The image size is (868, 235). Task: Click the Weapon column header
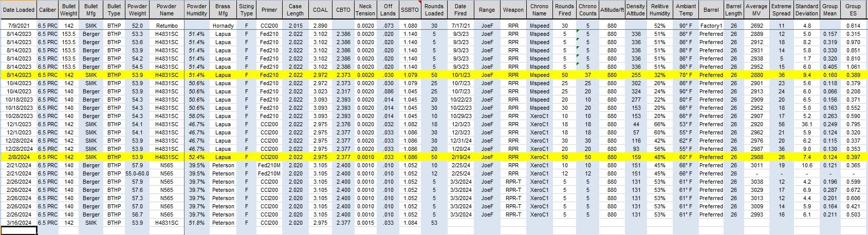pos(513,10)
